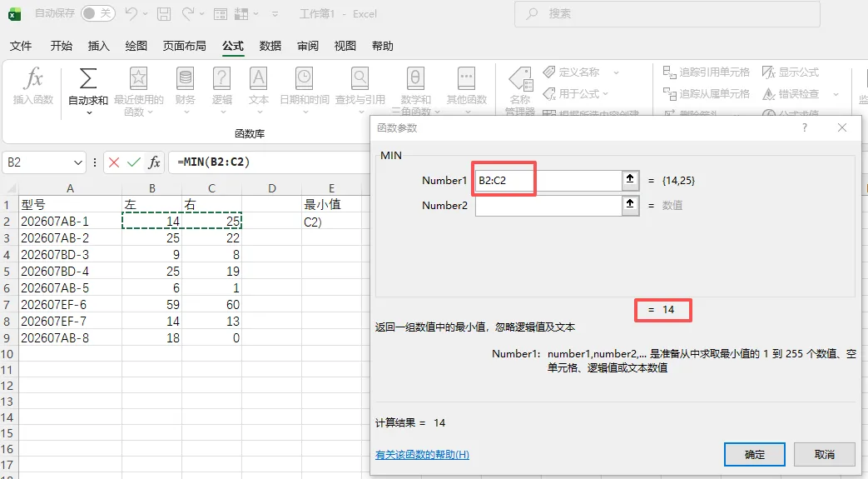Open the Logical (逻辑) functions icon
The width and height of the screenshot is (868, 479).
click(x=222, y=78)
